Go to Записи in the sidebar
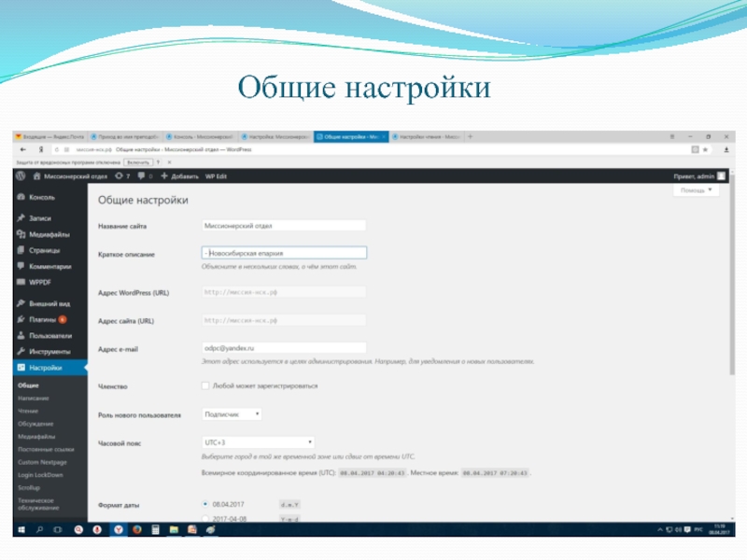The width and height of the screenshot is (747, 560). (40, 218)
